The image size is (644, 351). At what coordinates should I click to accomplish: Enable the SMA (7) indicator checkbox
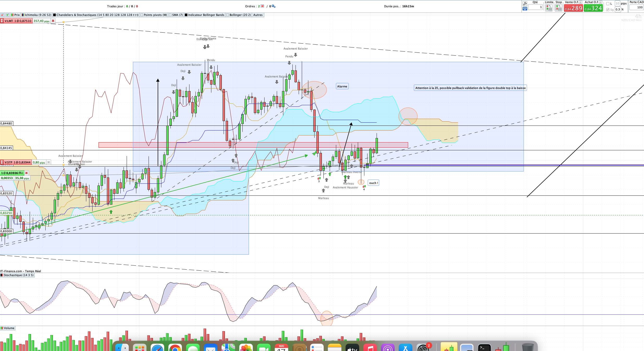coord(176,15)
